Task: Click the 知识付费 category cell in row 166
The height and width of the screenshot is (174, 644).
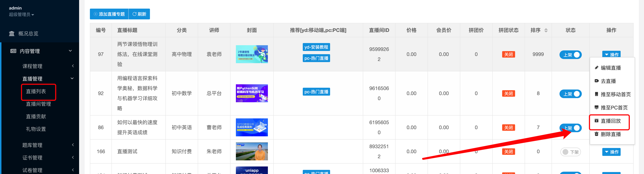Action: pyautogui.click(x=182, y=151)
